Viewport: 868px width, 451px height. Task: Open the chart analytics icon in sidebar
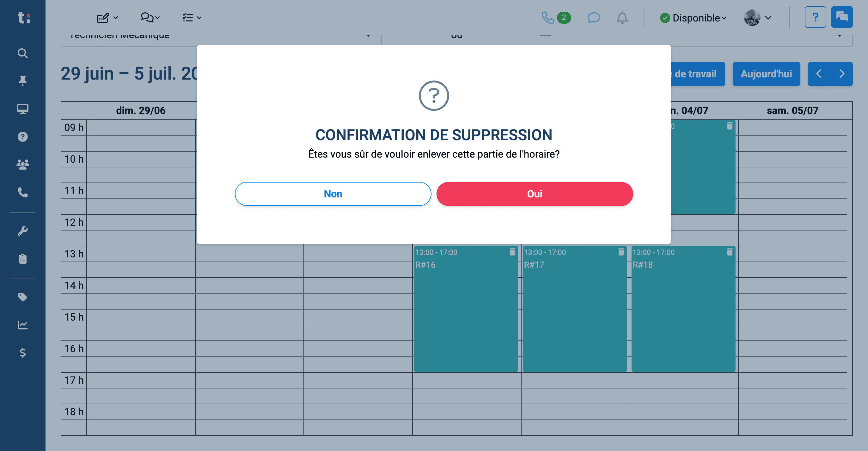point(22,325)
